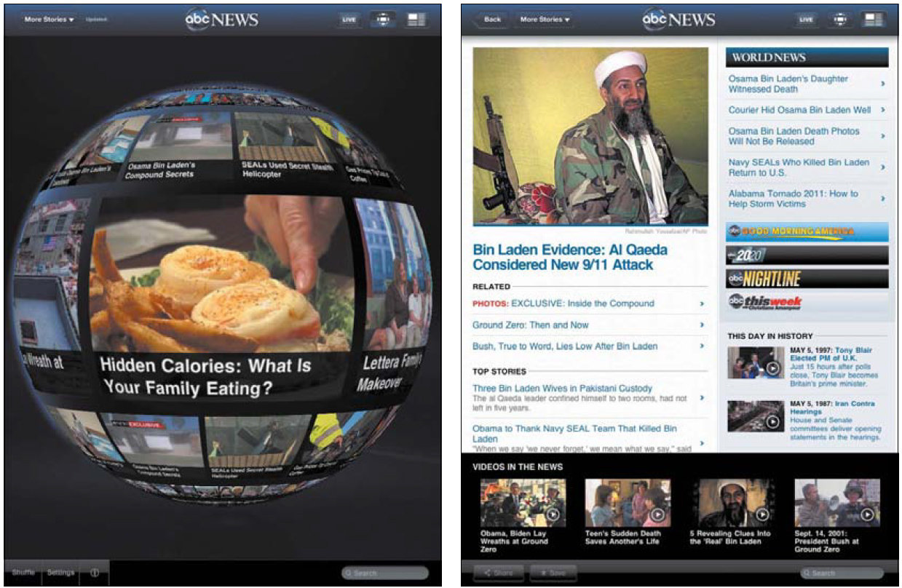Tap chevron beside Alabama Tornado 2011 story
Image resolution: width=902 pixels, height=588 pixels.
tap(883, 199)
